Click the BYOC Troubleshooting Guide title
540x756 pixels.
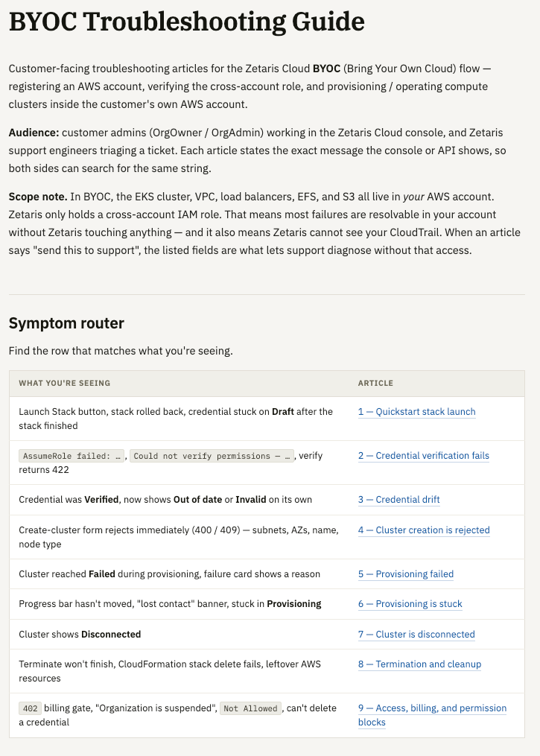[x=187, y=22]
